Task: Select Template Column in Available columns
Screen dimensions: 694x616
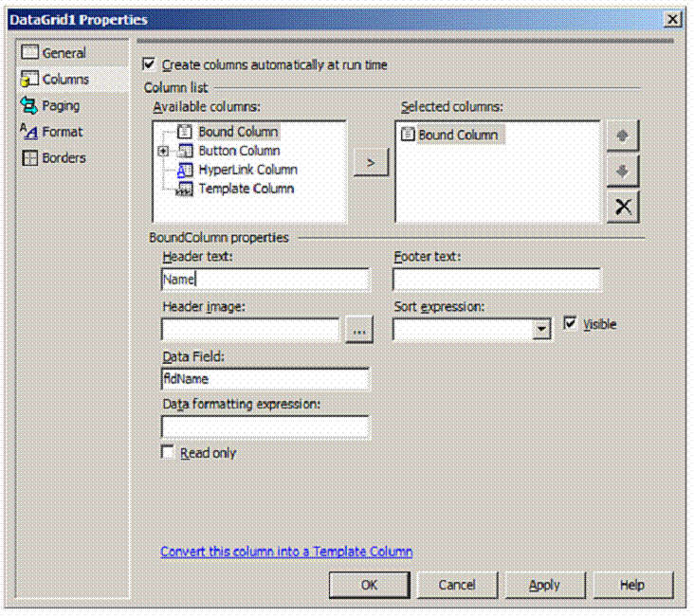Action: point(247,189)
